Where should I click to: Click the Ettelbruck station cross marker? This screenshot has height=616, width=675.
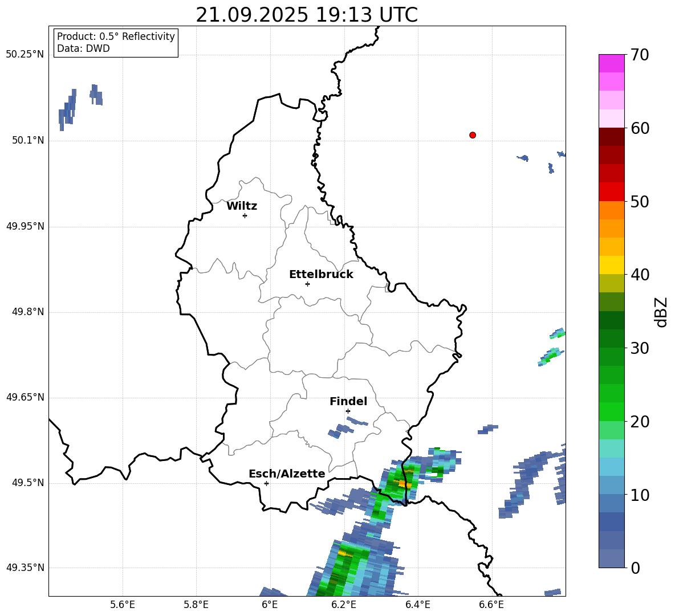click(x=307, y=284)
